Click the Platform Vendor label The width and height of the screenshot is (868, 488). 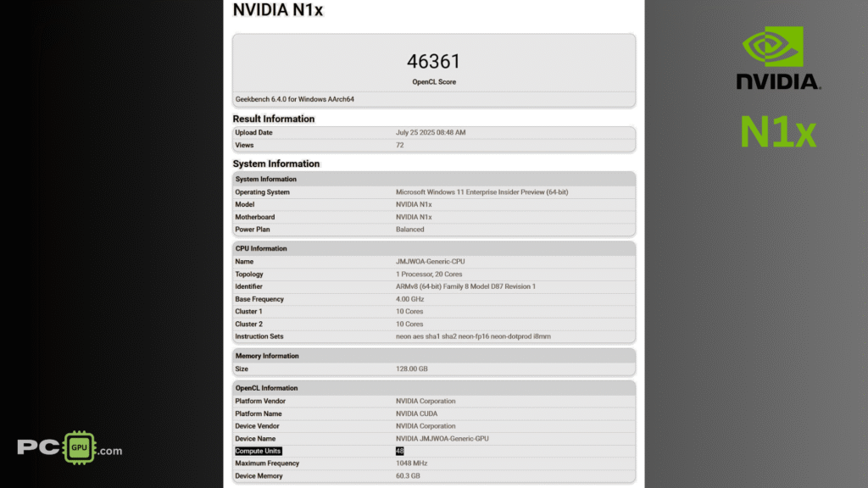pyautogui.click(x=260, y=401)
